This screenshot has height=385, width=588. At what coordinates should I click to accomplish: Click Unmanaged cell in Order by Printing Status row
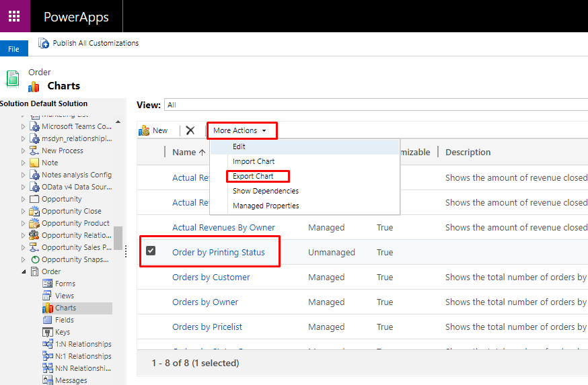click(332, 253)
